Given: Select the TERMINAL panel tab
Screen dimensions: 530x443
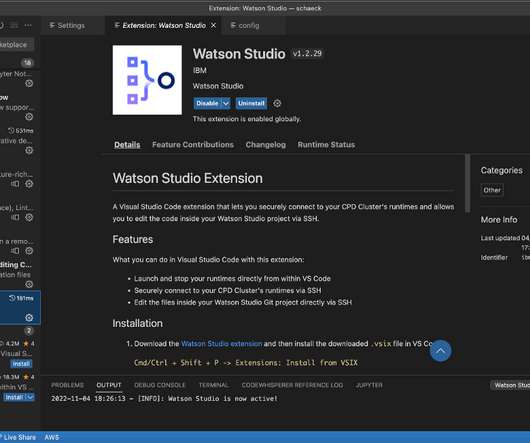Looking at the screenshot, I should tap(213, 385).
